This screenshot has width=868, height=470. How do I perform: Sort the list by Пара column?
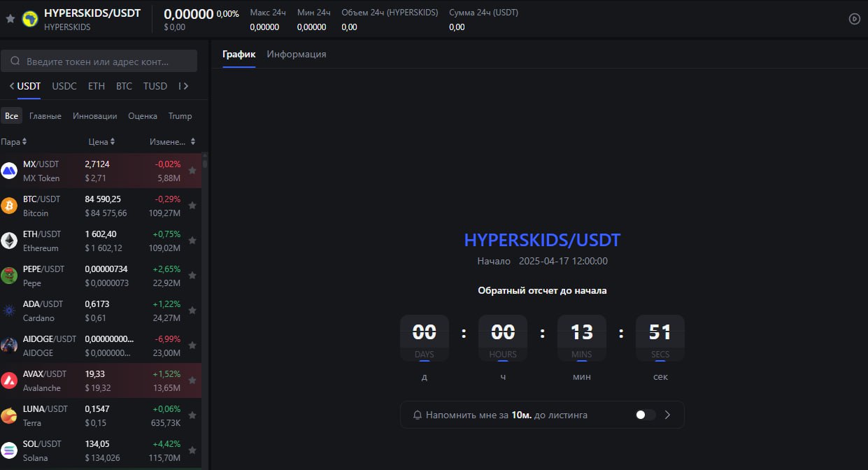tap(14, 142)
